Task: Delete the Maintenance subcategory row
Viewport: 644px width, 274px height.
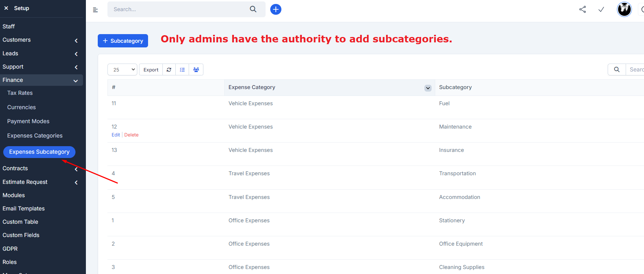Action: click(x=131, y=135)
